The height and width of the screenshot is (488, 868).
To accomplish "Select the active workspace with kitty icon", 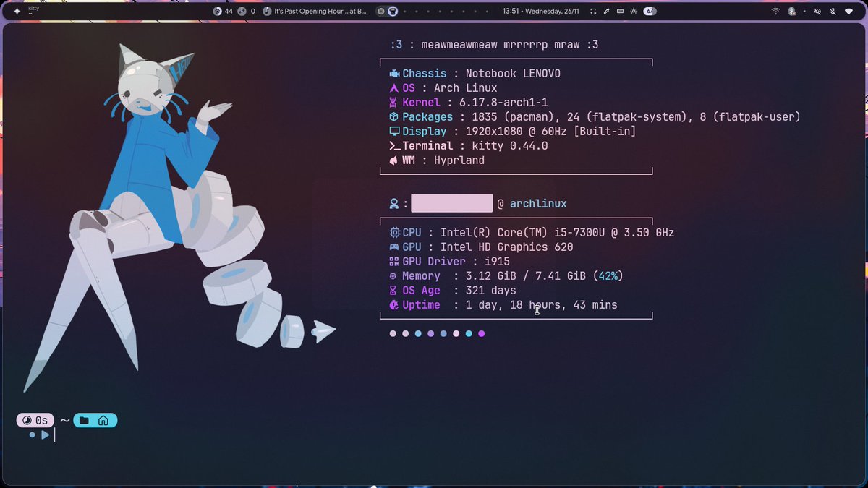I will (392, 12).
